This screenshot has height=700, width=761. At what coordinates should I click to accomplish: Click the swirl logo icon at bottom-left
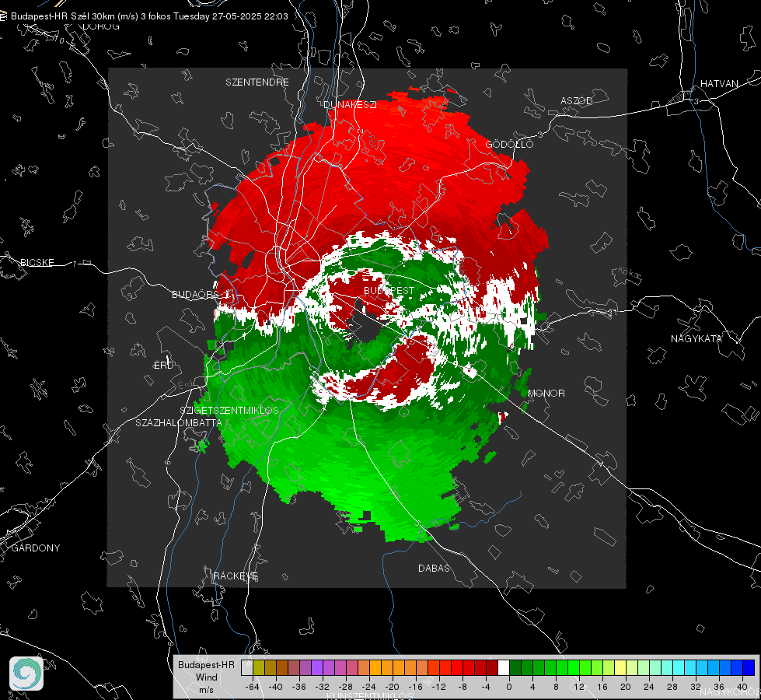(x=26, y=674)
